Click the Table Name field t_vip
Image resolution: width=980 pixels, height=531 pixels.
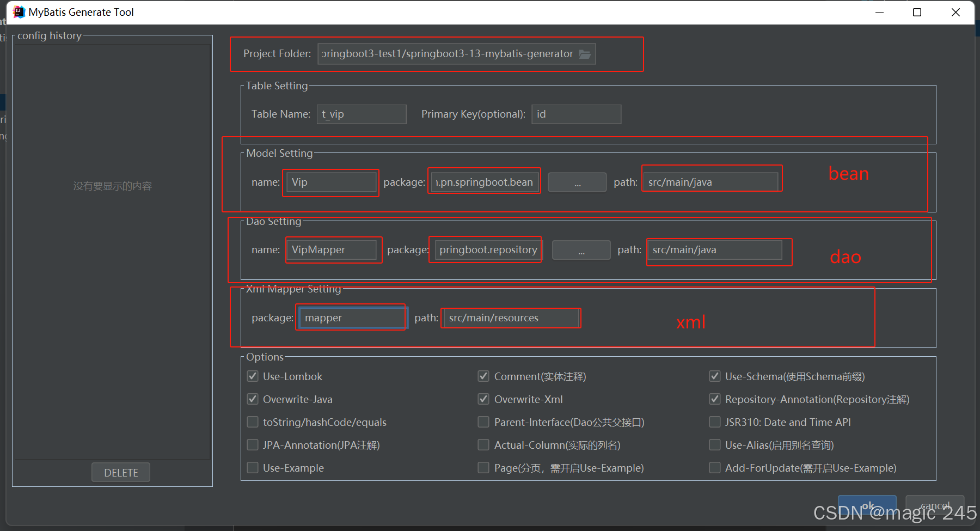tap(362, 114)
